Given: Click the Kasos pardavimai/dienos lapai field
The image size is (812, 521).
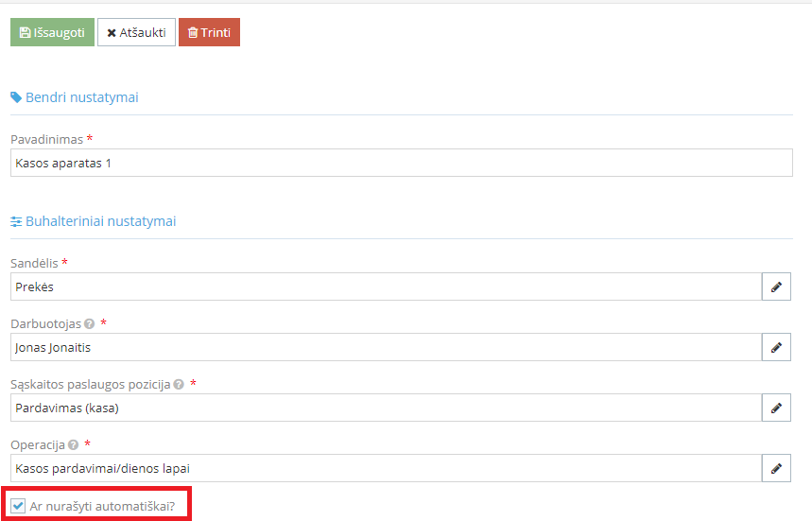Looking at the screenshot, I should pyautogui.click(x=385, y=468).
